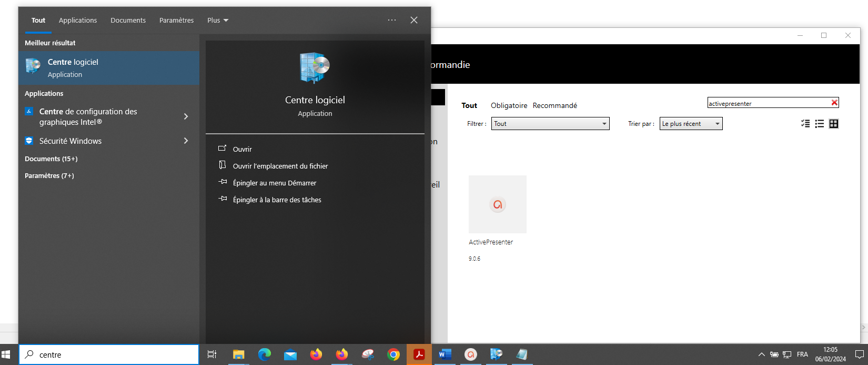This screenshot has width=868, height=365.
Task: Open Google Chrome from the taskbar
Action: (x=393, y=354)
